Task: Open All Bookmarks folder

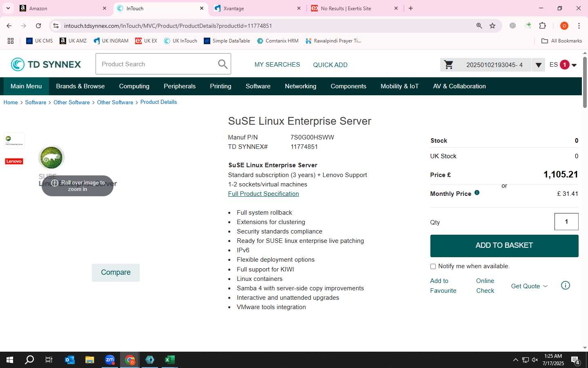Action: pos(562,41)
